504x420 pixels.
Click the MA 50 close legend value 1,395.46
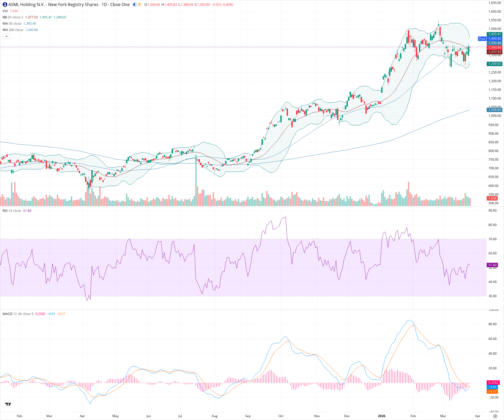[x=30, y=23]
